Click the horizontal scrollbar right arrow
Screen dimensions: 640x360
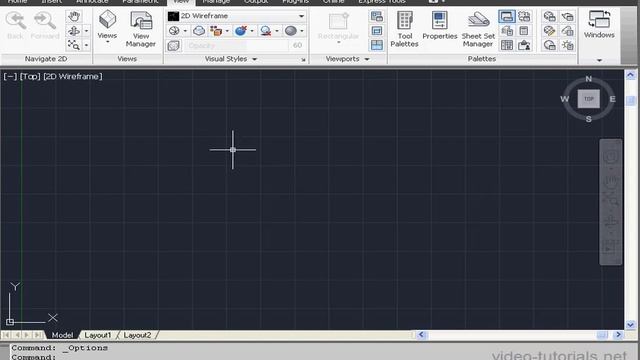(x=618, y=335)
